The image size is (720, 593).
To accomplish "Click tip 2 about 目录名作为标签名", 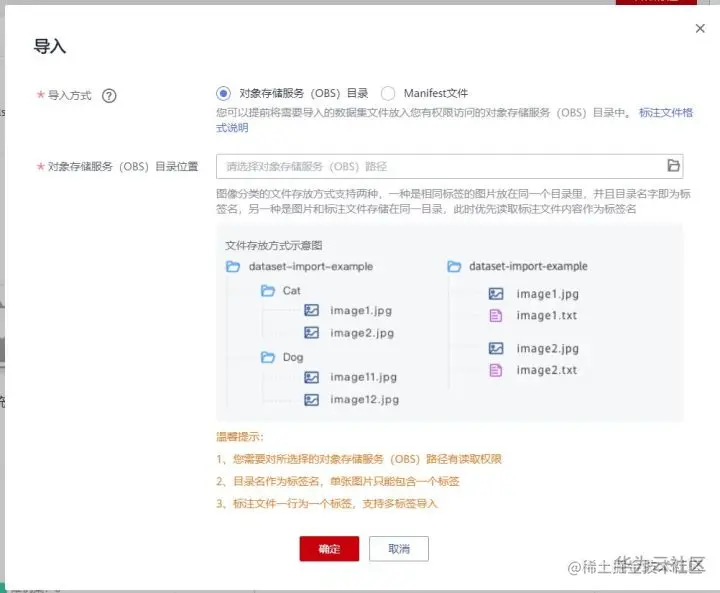I will tap(338, 481).
